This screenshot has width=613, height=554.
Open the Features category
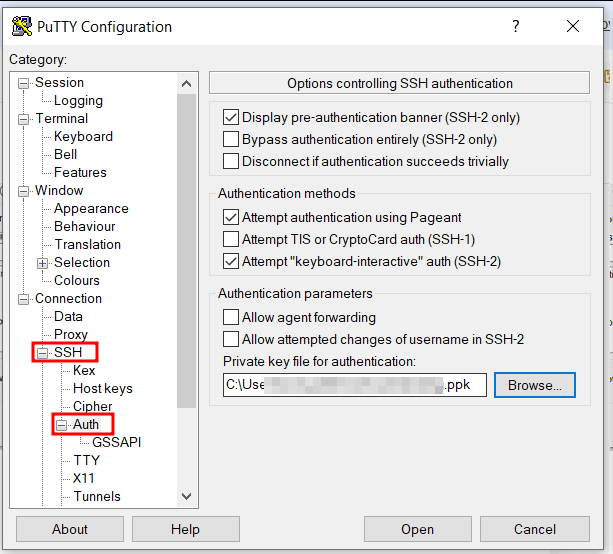[80, 172]
